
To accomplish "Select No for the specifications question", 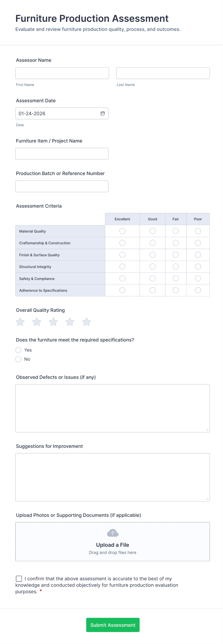I will [x=18, y=359].
